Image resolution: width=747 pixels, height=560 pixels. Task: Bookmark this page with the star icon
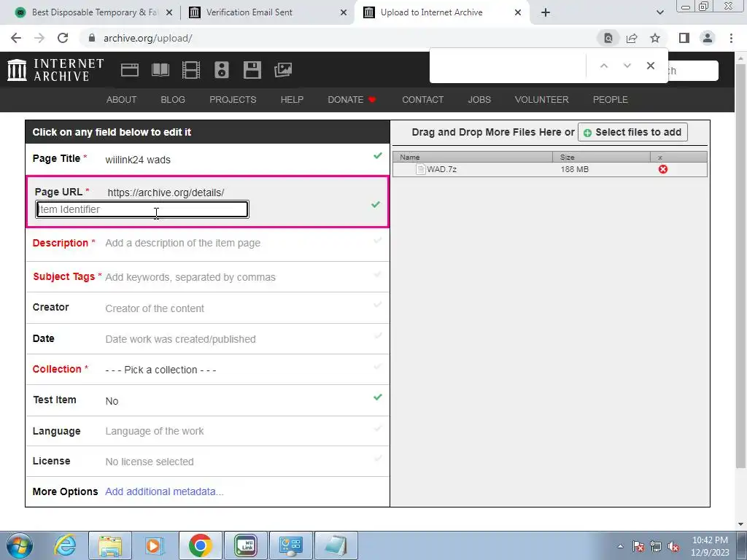(655, 38)
